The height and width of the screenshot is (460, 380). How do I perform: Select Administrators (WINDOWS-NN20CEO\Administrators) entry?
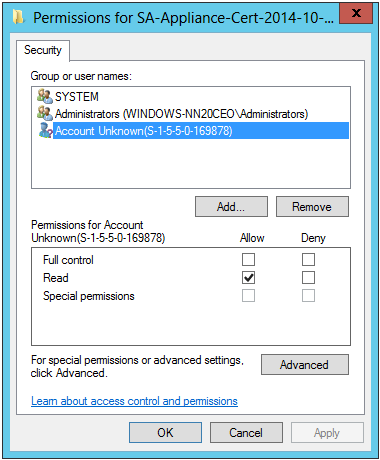pyautogui.click(x=181, y=114)
